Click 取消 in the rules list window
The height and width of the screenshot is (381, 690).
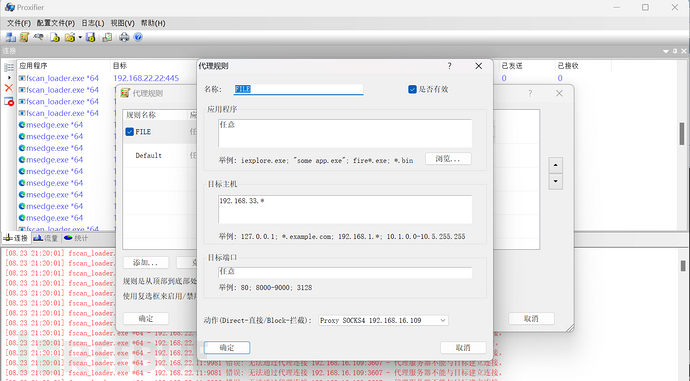[531, 319]
